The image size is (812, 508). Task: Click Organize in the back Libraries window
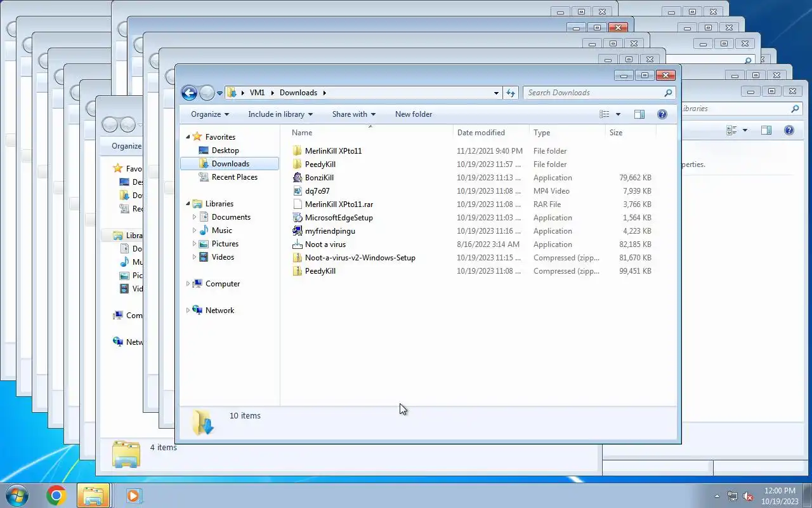[x=126, y=146]
